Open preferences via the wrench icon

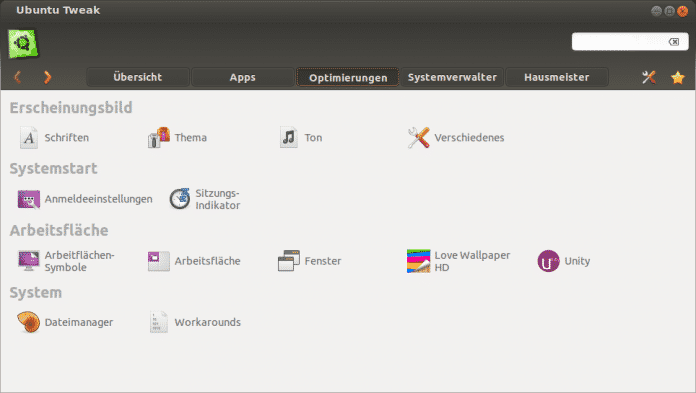649,77
